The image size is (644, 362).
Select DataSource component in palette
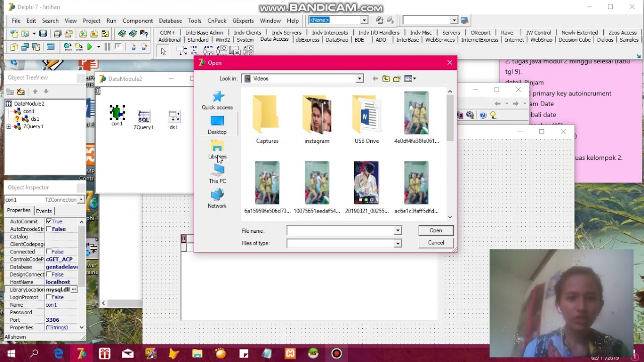point(182,51)
